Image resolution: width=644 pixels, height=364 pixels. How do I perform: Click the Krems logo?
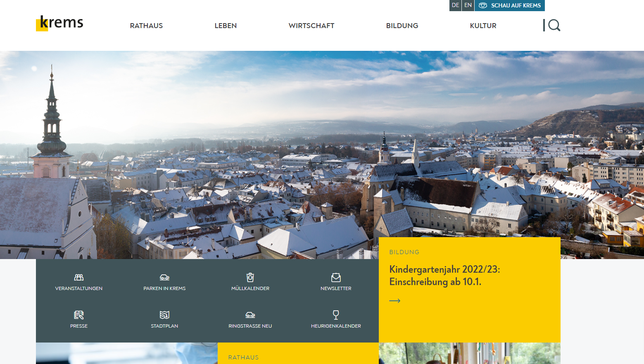(59, 23)
